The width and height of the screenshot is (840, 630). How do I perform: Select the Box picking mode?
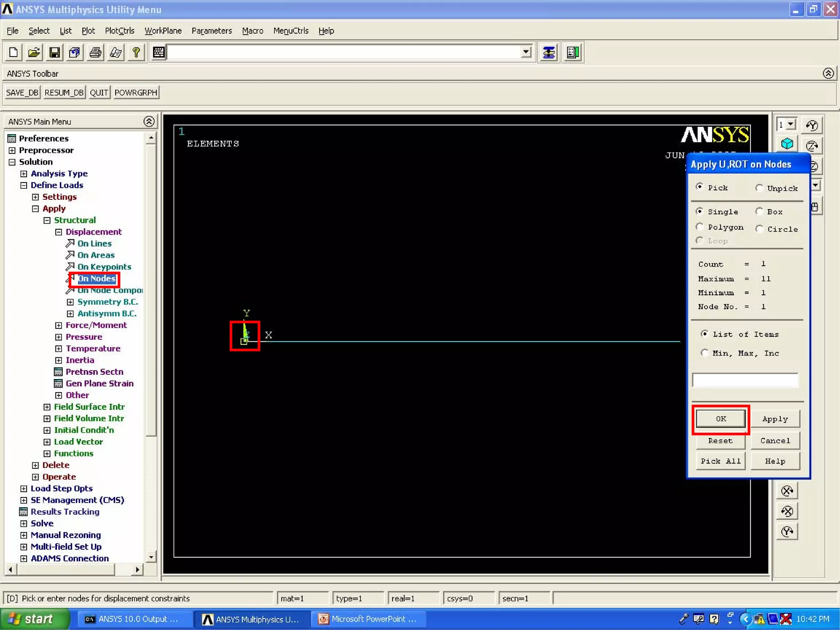pyautogui.click(x=759, y=212)
